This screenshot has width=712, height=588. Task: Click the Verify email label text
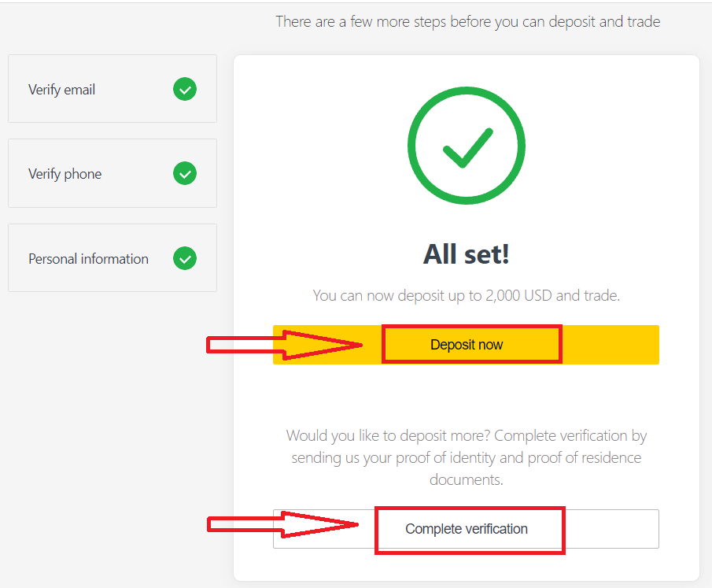coord(61,89)
